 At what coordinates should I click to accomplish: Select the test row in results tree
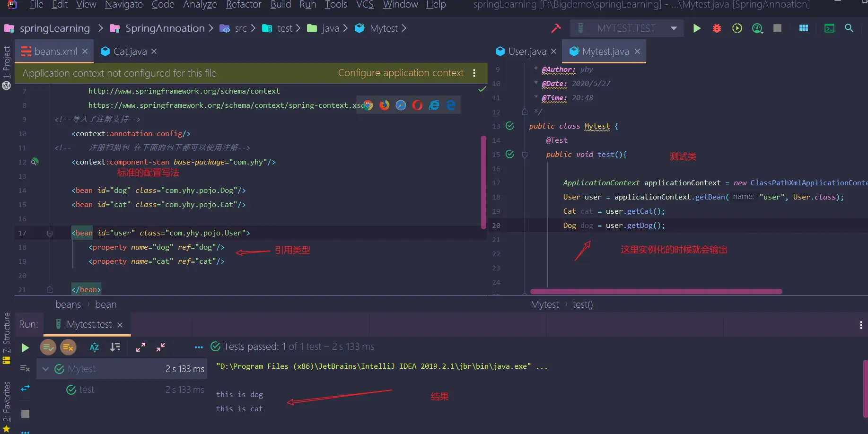point(123,390)
